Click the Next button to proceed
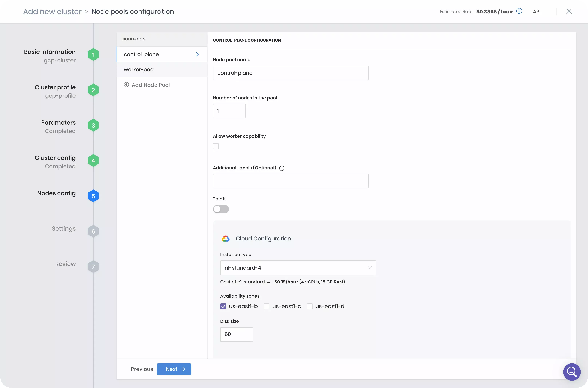 point(174,369)
